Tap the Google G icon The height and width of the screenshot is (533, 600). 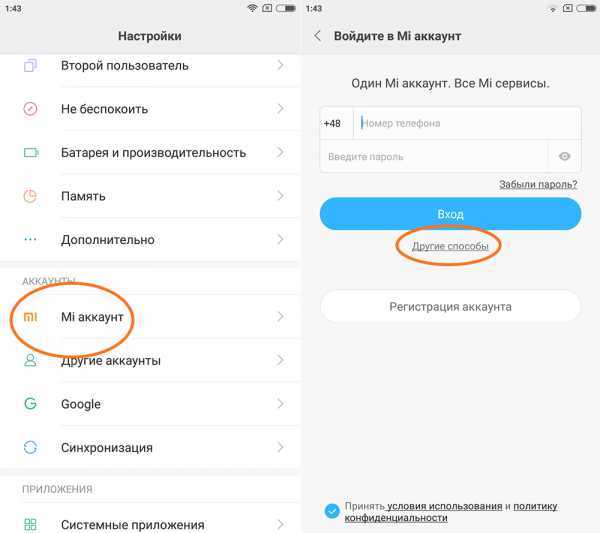pyautogui.click(x=31, y=404)
